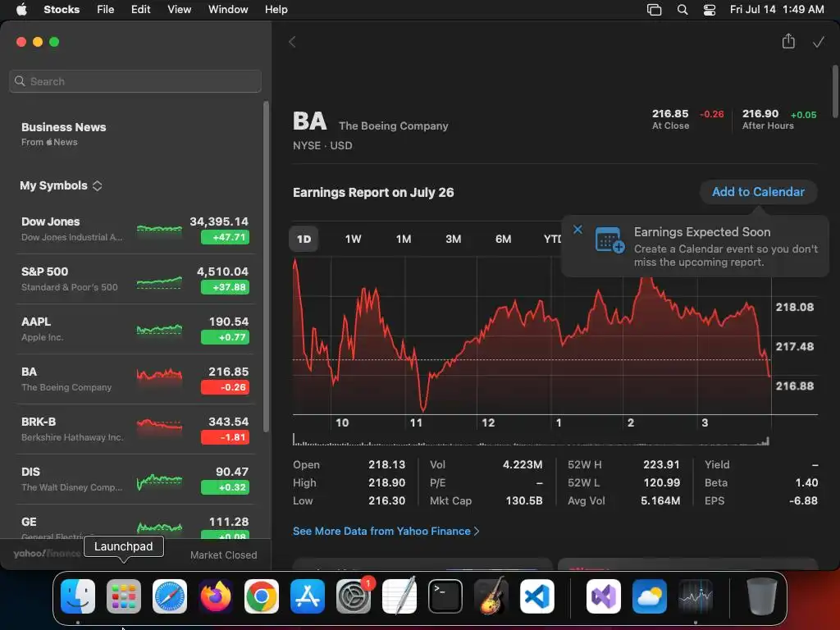Open the Window menu
Viewport: 840px width, 630px height.
coord(228,10)
